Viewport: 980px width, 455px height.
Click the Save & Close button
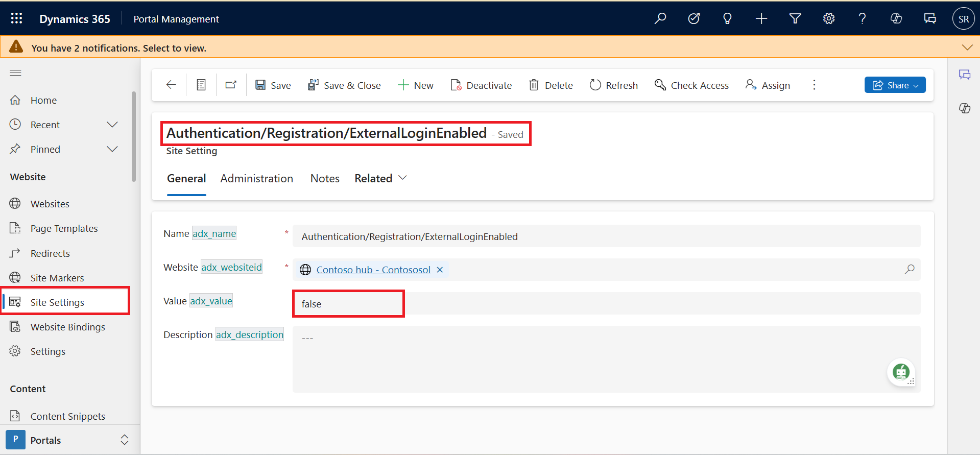tap(344, 85)
